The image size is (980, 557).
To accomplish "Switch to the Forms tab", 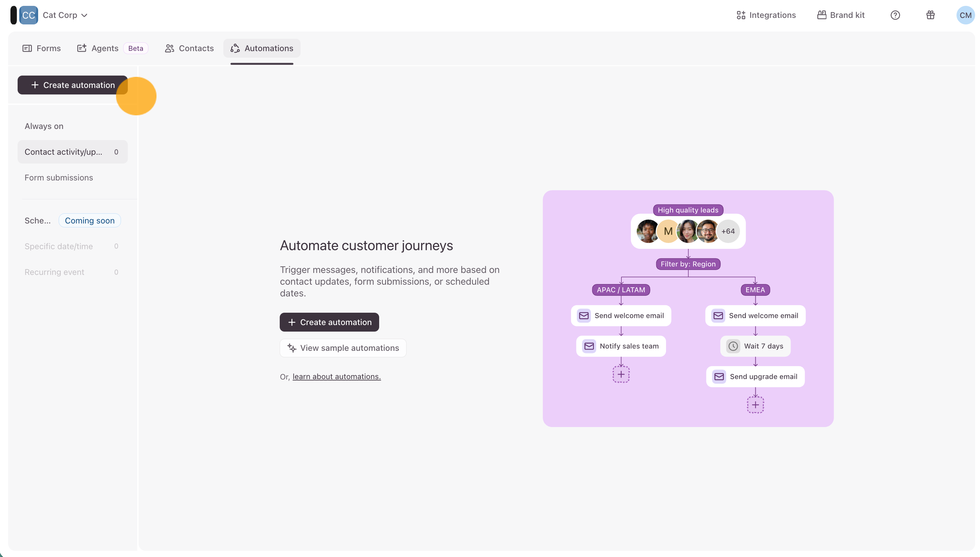I will (42, 49).
